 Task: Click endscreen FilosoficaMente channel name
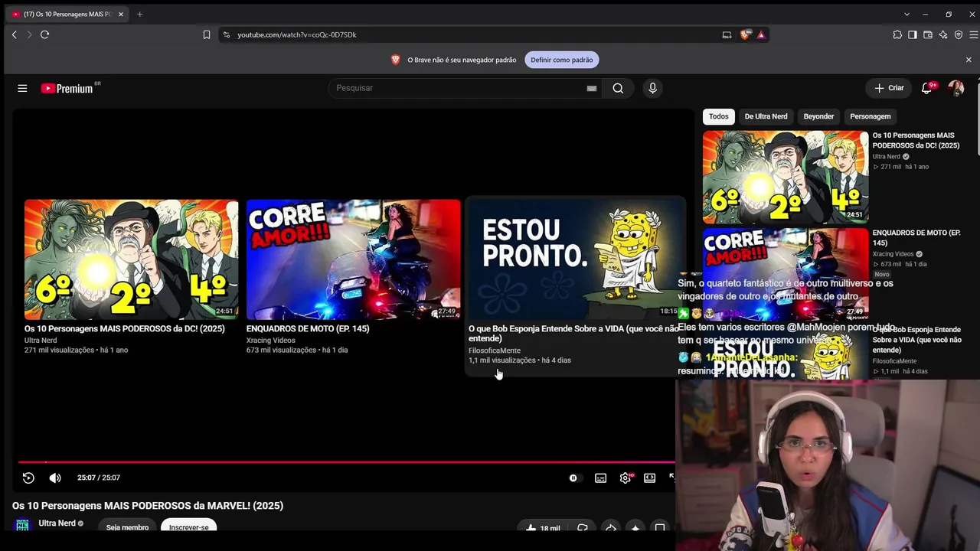495,350
